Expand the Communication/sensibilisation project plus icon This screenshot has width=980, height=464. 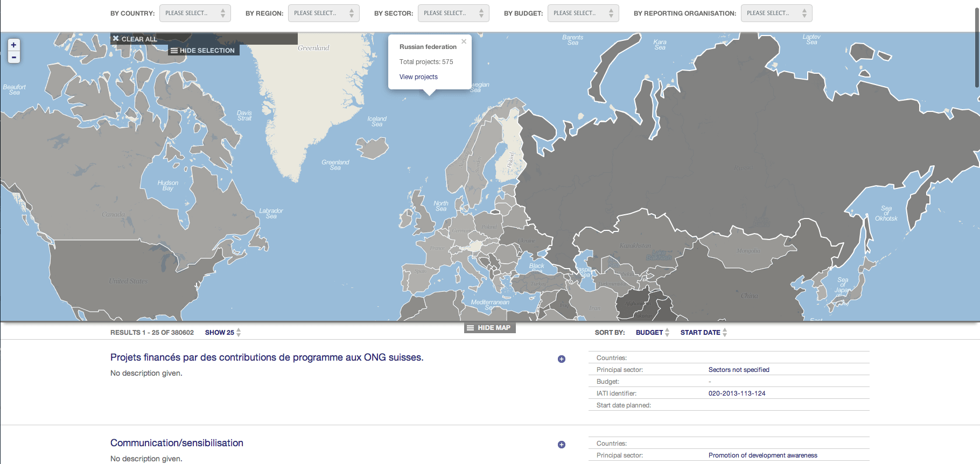pyautogui.click(x=561, y=445)
